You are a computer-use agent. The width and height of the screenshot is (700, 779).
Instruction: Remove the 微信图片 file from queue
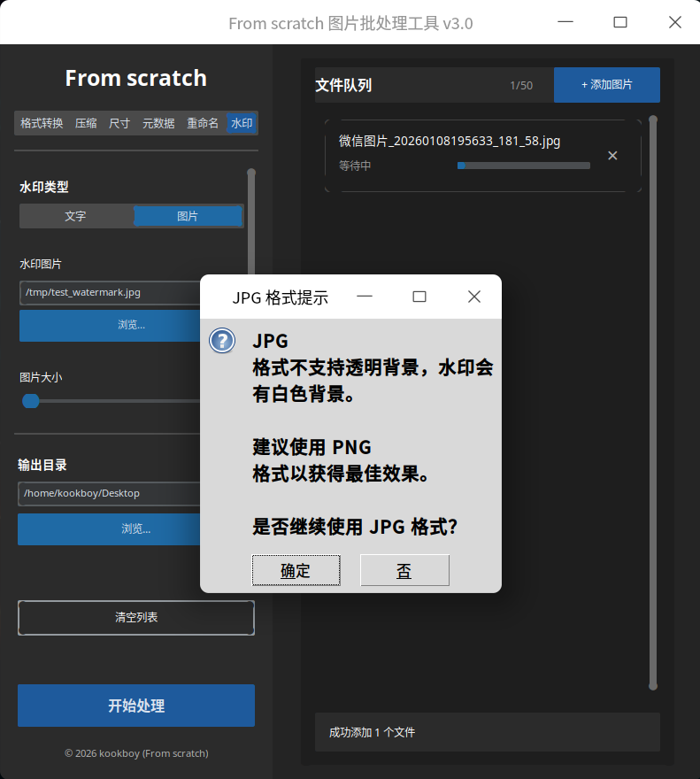coord(612,156)
